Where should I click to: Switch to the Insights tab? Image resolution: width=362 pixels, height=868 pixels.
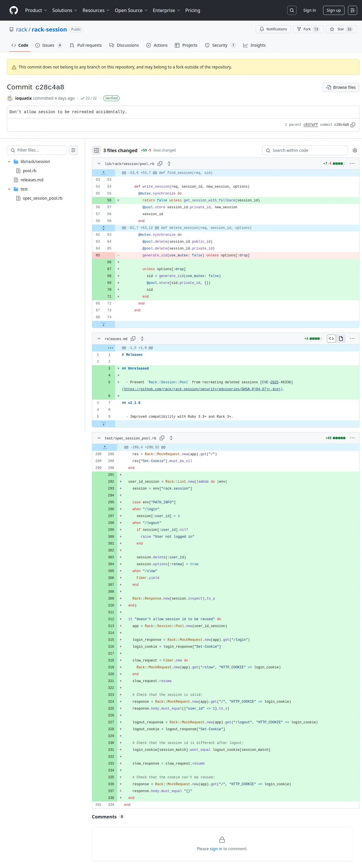(254, 45)
